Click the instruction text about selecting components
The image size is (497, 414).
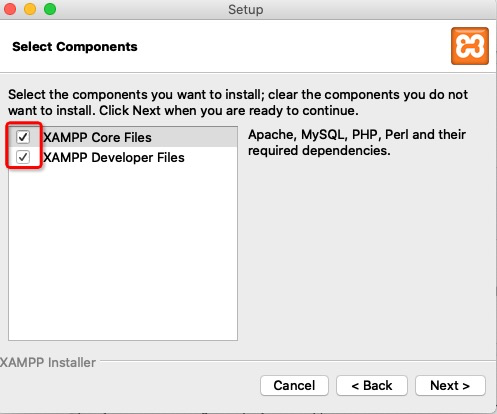click(x=238, y=102)
